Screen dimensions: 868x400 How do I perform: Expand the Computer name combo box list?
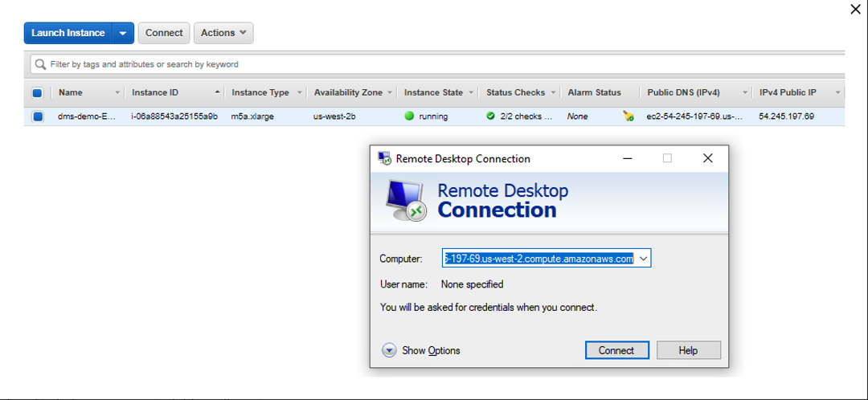643,259
